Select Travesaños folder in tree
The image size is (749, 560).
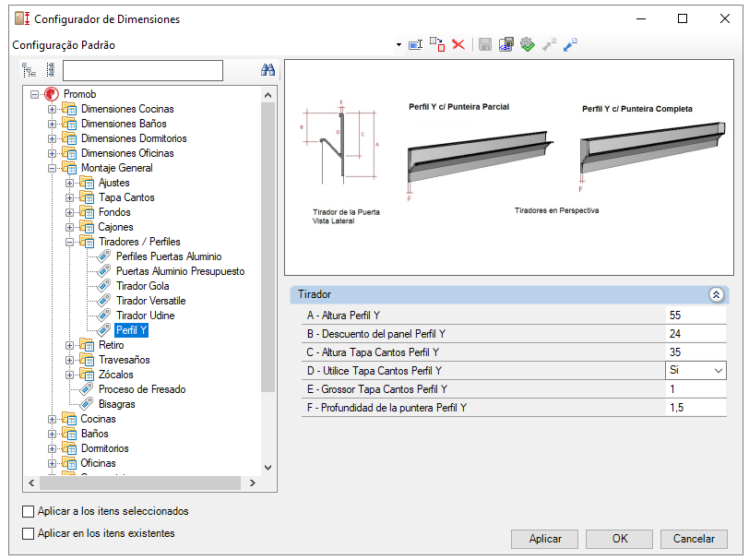(125, 360)
